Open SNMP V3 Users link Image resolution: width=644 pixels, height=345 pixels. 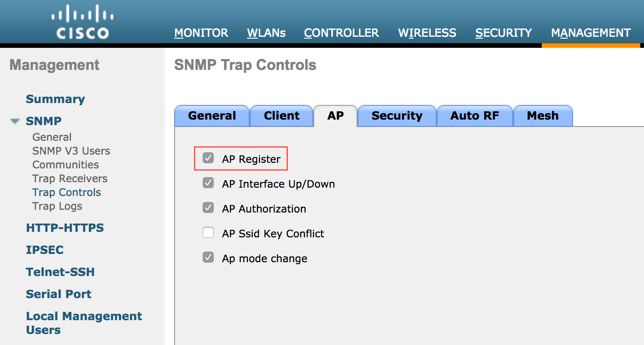tap(71, 151)
